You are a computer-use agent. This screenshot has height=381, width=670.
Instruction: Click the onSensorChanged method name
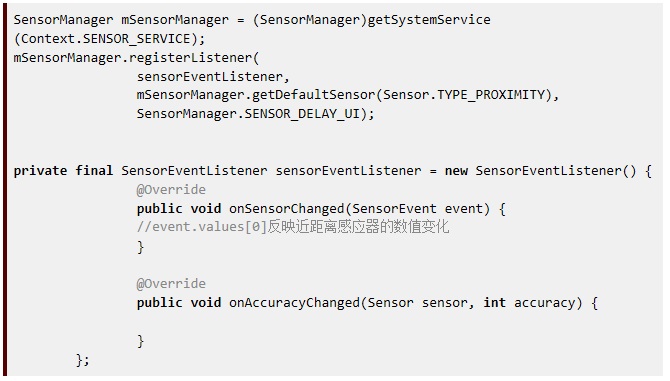tap(286, 208)
